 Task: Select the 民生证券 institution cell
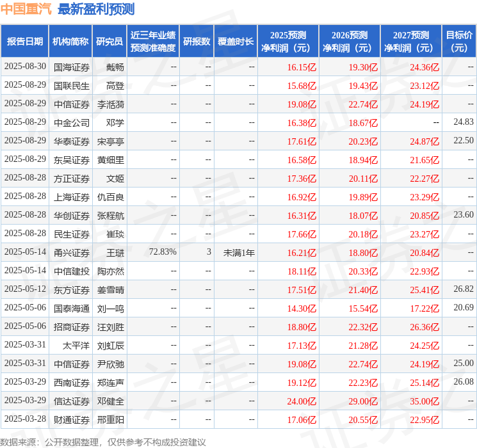pos(72,234)
